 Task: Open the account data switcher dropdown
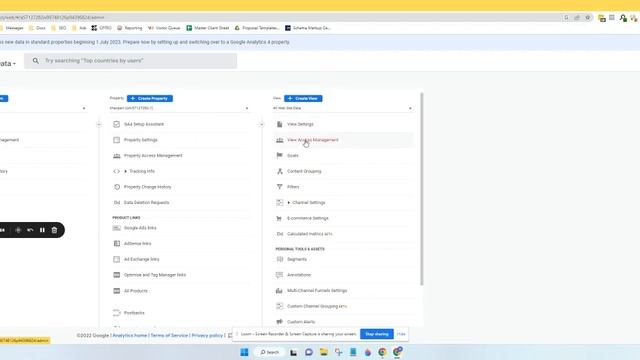(8, 64)
